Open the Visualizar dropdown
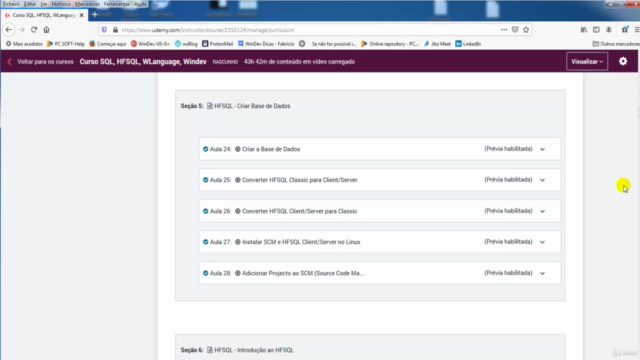The height and width of the screenshot is (360, 640). coord(587,62)
